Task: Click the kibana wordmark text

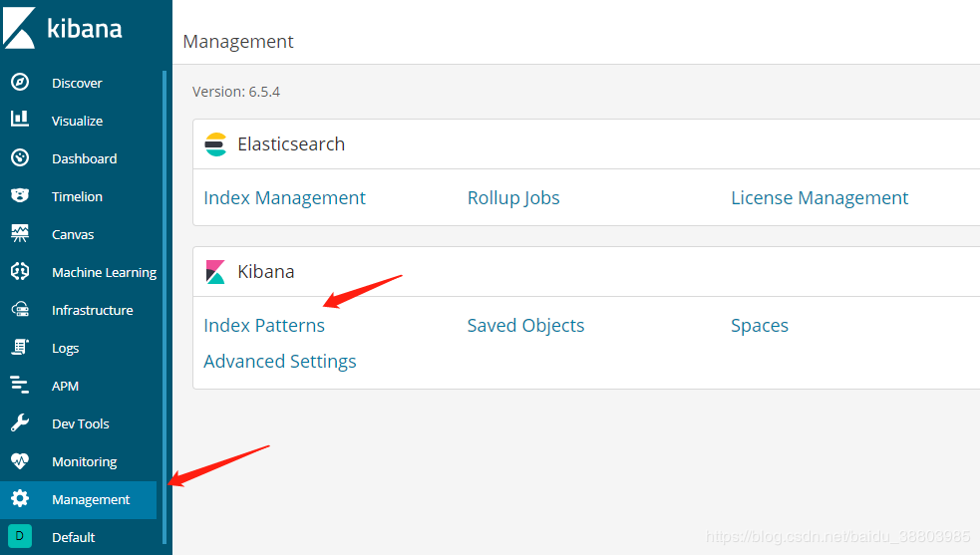Action: coord(85,28)
